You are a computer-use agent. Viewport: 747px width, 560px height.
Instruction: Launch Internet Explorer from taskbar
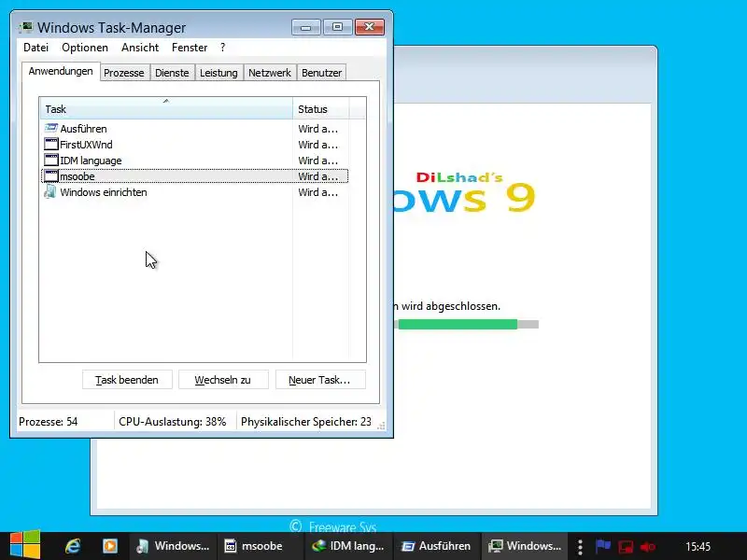[x=73, y=546]
